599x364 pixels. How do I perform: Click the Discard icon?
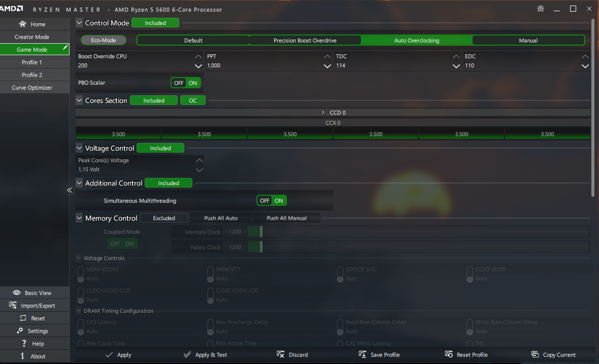pyautogui.click(x=280, y=354)
